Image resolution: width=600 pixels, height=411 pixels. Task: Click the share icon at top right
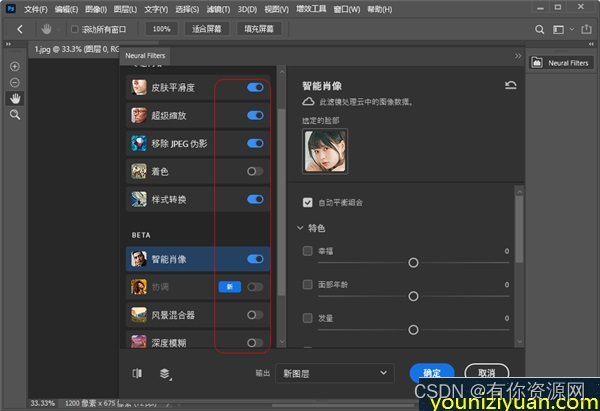(x=586, y=29)
